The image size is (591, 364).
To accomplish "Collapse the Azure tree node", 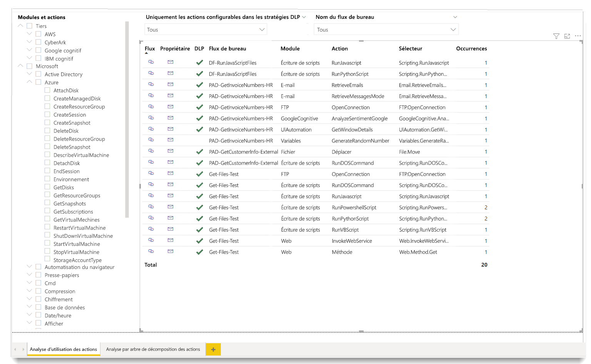I will coord(29,82).
